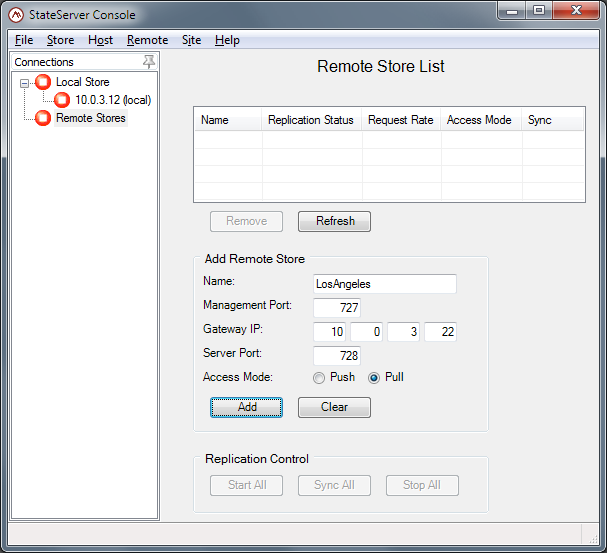Click the red Local Store status icon
The image size is (607, 553).
tap(43, 82)
